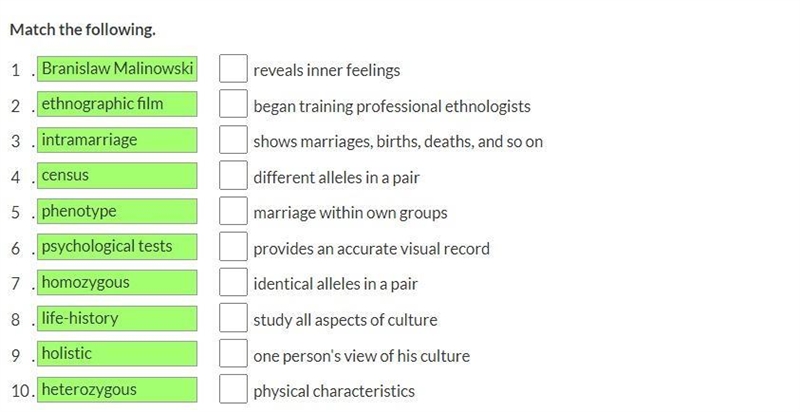Focus the box for 'different alleles in a pair'
800x412 pixels.
pos(233,175)
